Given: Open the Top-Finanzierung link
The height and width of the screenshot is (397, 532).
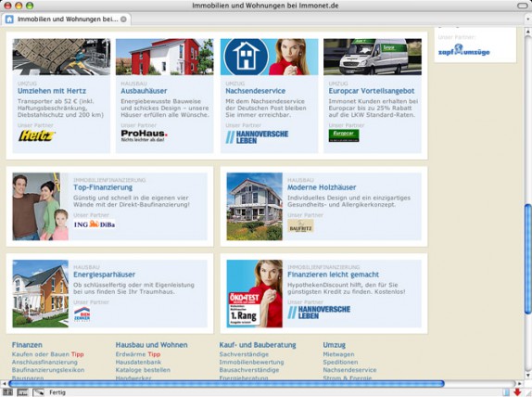Looking at the screenshot, I should tap(103, 187).
